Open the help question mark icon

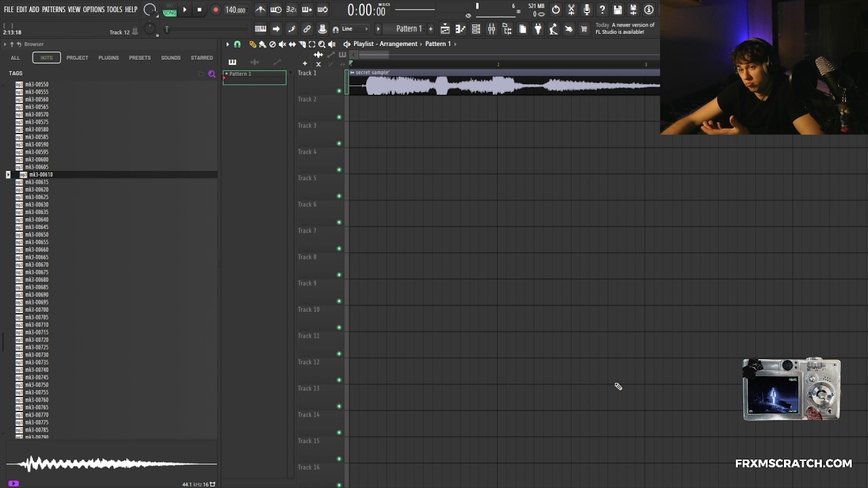point(602,9)
